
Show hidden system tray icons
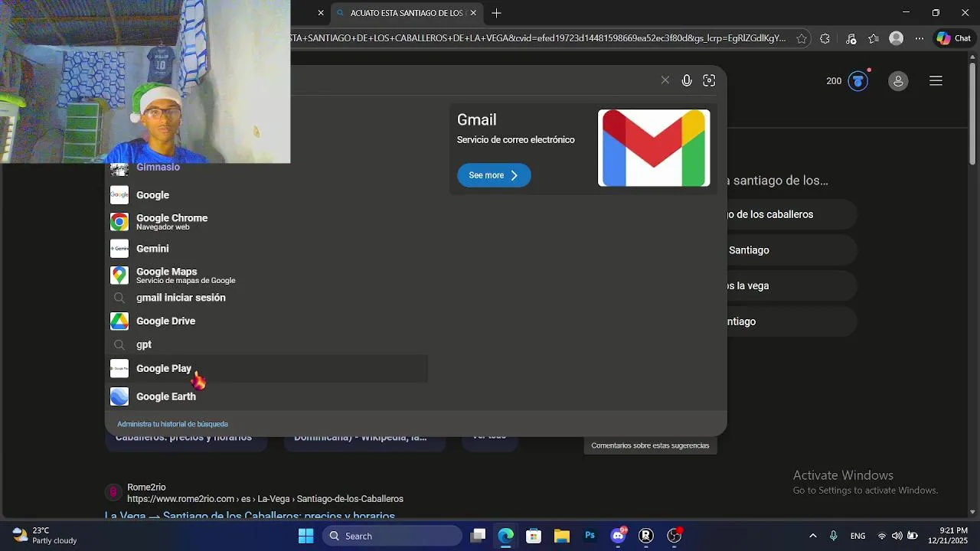pyautogui.click(x=812, y=536)
